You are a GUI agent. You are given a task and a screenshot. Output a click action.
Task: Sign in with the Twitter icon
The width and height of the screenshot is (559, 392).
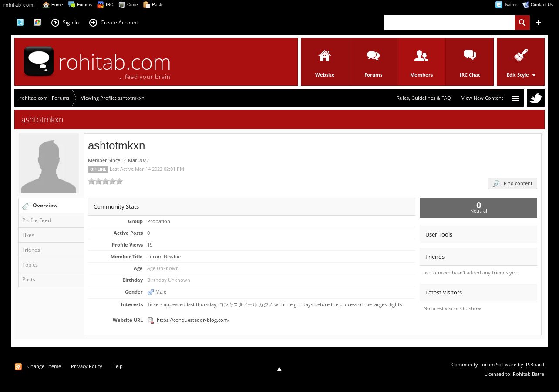tap(20, 22)
